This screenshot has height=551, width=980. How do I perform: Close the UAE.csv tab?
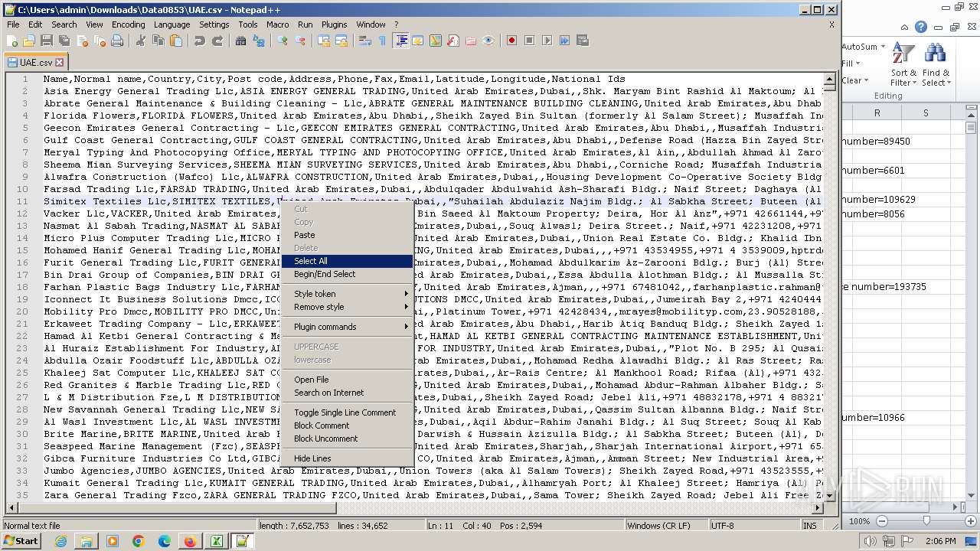(x=60, y=62)
